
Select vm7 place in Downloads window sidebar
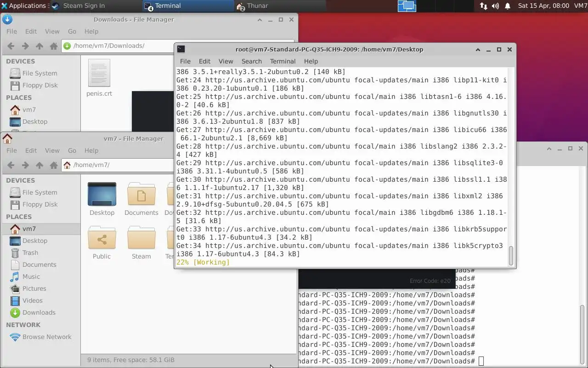[x=29, y=109]
